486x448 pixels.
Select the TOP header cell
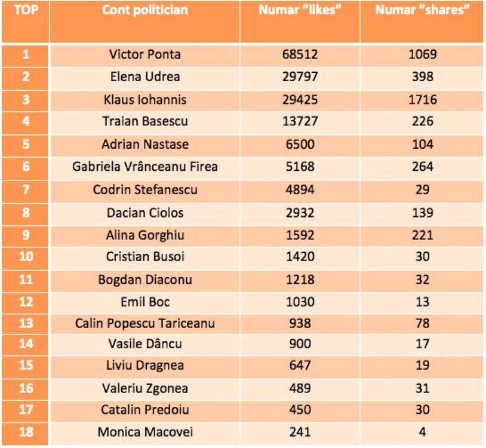pyautogui.click(x=25, y=21)
